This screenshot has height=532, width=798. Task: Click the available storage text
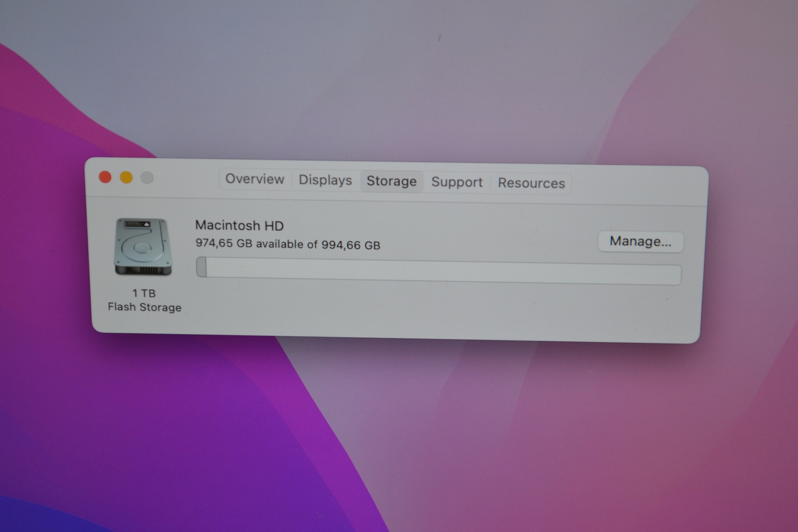coord(288,245)
